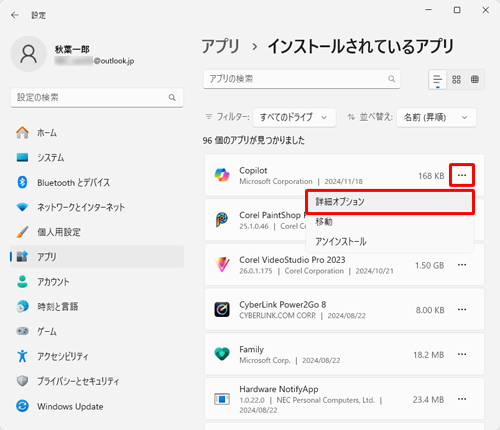The height and width of the screenshot is (430, 500).
Task: Click the Family app heart icon
Action: [222, 354]
